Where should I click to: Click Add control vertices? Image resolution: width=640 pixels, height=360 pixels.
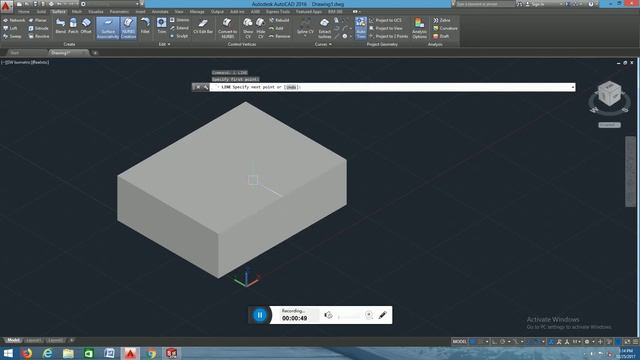click(276, 28)
